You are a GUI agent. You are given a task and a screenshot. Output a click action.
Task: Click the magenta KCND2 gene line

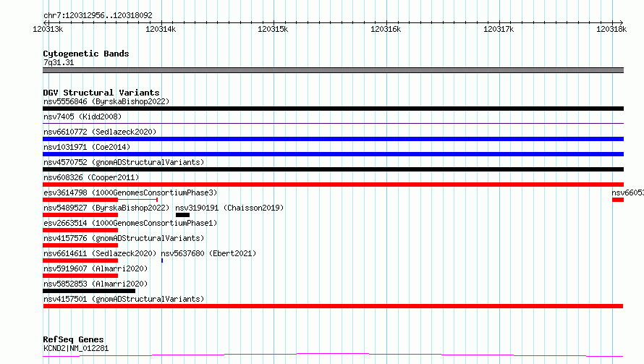pyautogui.click(x=333, y=355)
